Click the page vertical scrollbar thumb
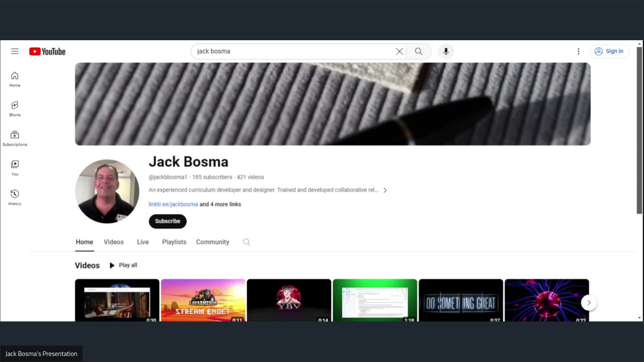Screen dimensions: 644x362 click(x=639, y=130)
